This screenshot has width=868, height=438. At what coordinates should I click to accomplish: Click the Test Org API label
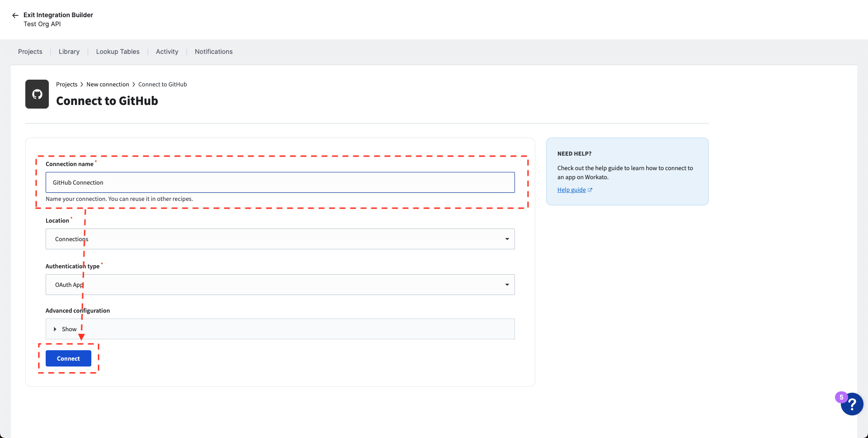[x=42, y=24]
